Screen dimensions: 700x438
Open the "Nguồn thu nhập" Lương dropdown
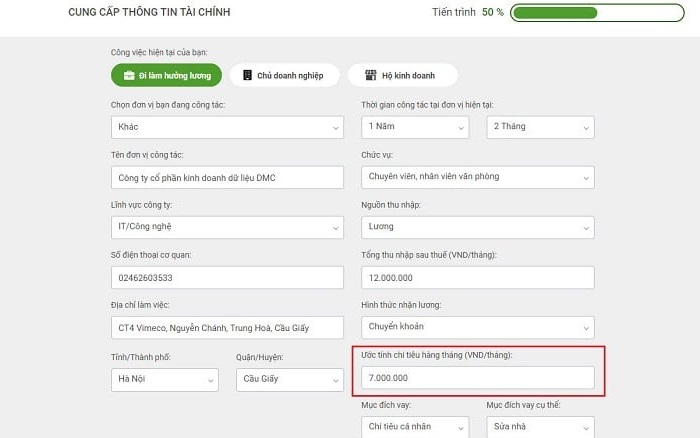click(477, 227)
